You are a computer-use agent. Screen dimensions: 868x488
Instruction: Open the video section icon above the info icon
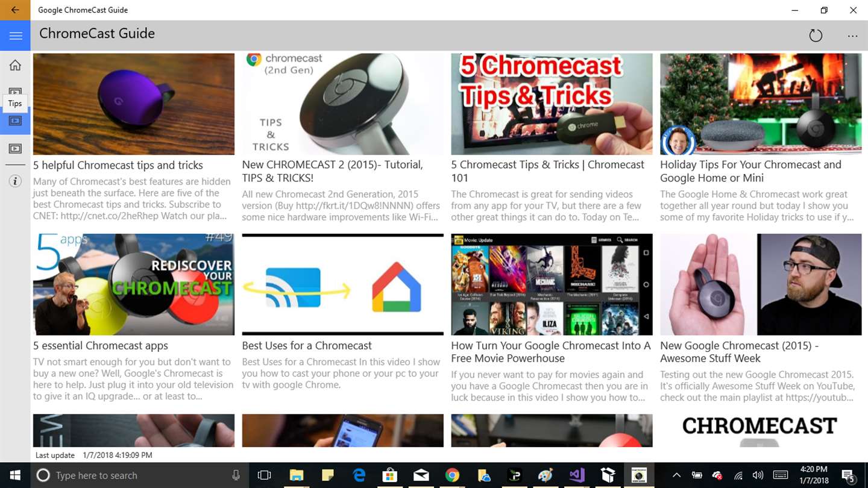(15, 148)
